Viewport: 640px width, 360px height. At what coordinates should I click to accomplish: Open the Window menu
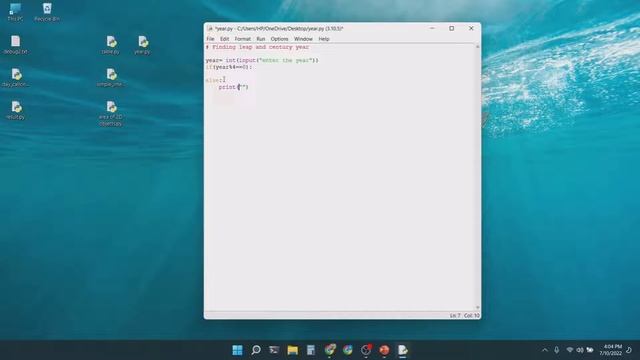303,39
